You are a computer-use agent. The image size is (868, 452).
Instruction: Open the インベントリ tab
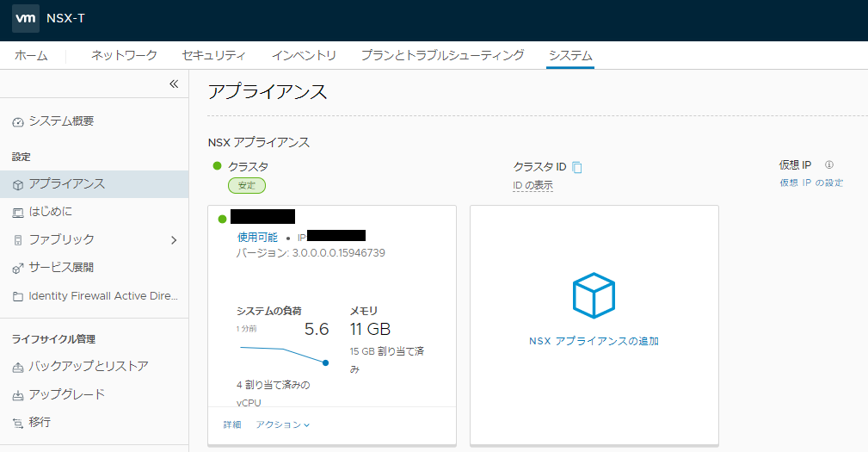(x=304, y=55)
